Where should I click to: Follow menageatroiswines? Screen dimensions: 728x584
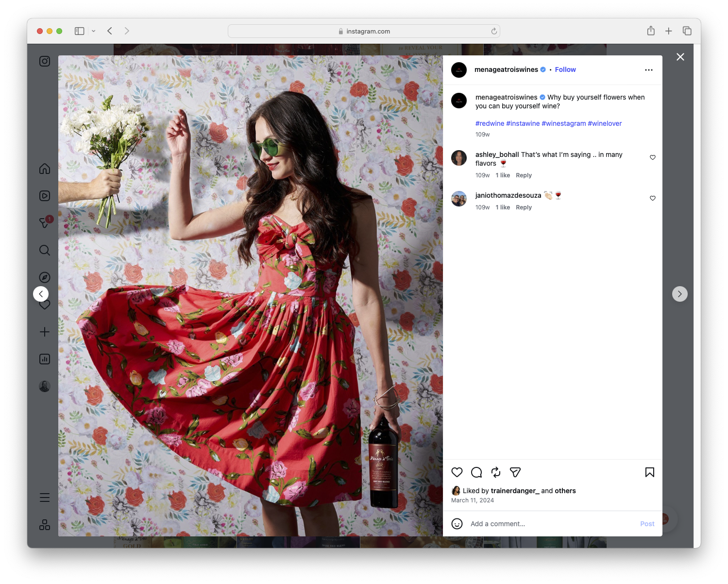(565, 69)
